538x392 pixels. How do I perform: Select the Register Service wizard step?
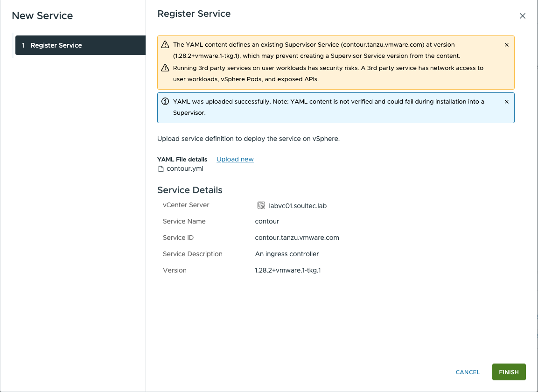[x=80, y=45]
